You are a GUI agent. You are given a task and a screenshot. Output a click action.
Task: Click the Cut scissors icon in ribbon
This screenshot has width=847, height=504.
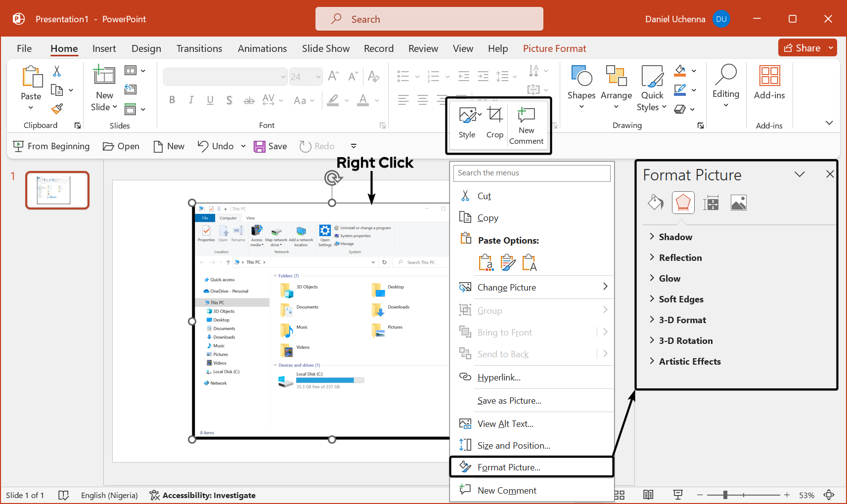click(57, 72)
